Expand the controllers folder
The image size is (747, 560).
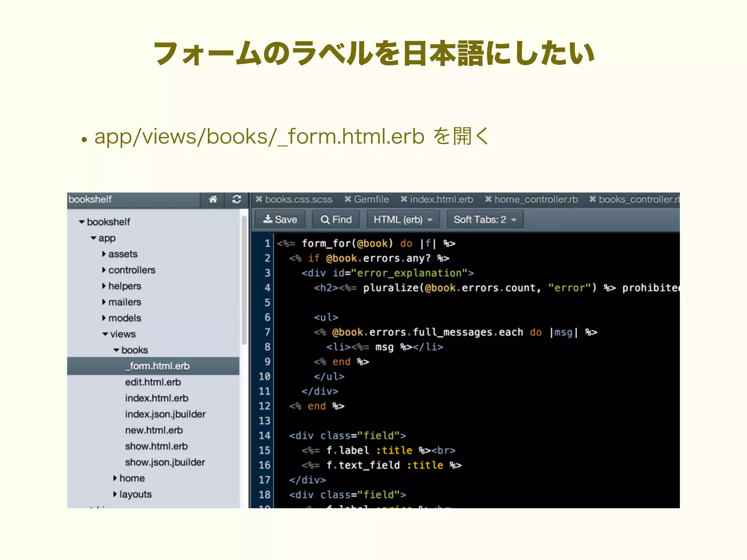(104, 270)
